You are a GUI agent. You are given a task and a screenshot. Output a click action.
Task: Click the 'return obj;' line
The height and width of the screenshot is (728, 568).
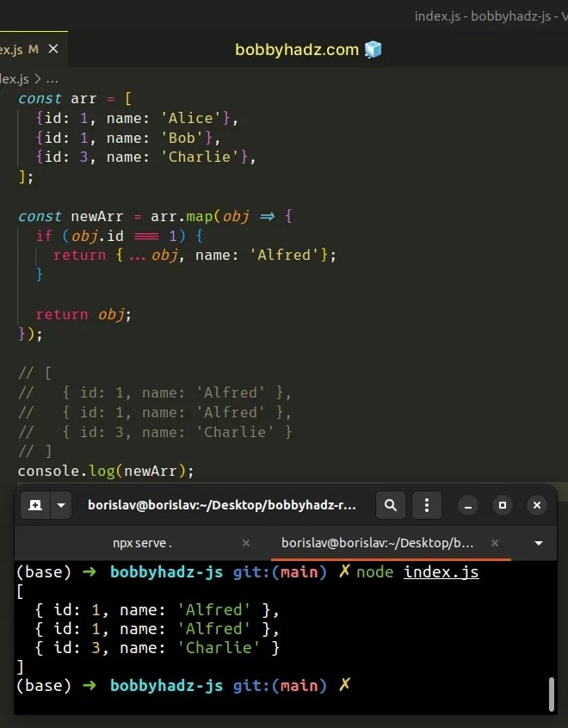pyautogui.click(x=84, y=314)
